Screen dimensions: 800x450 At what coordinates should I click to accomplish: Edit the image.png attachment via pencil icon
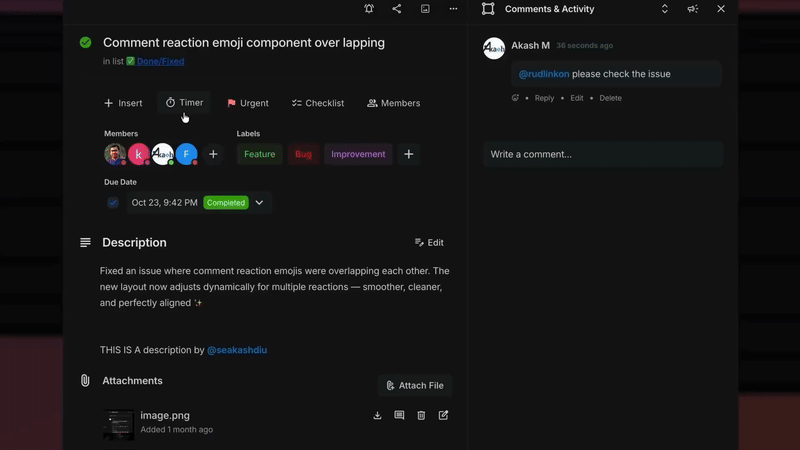(x=443, y=415)
